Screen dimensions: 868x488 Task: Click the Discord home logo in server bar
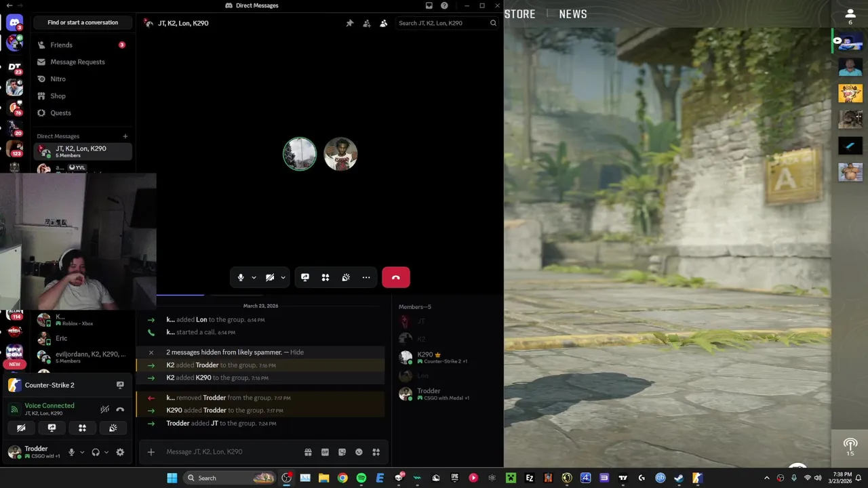coord(14,22)
